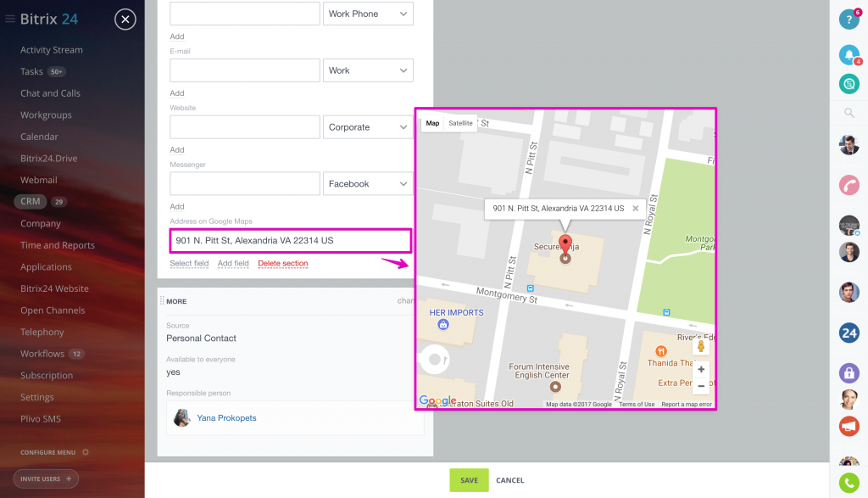Open the Work Phone type dropdown

pos(368,14)
